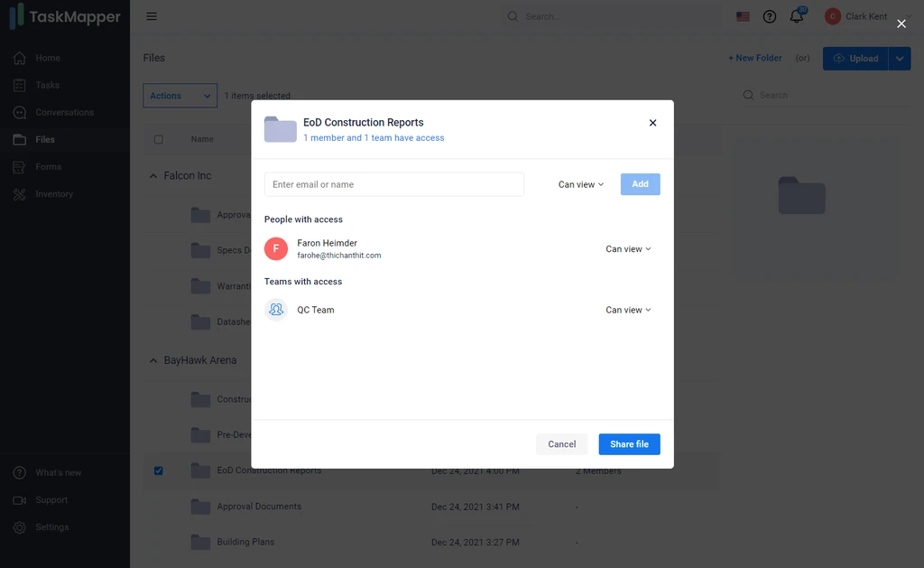This screenshot has width=924, height=568.
Task: Click the top search magnifier icon
Action: coord(513,16)
